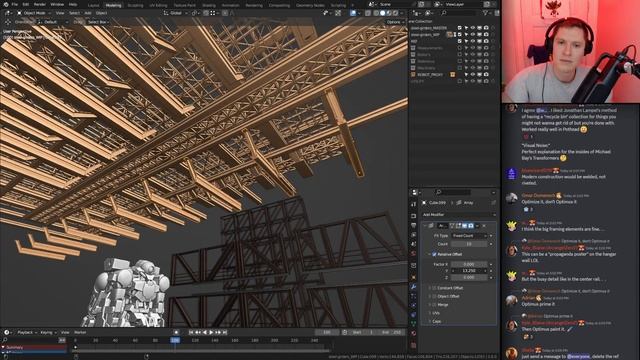Collapse the Array modifier panel

[424, 226]
